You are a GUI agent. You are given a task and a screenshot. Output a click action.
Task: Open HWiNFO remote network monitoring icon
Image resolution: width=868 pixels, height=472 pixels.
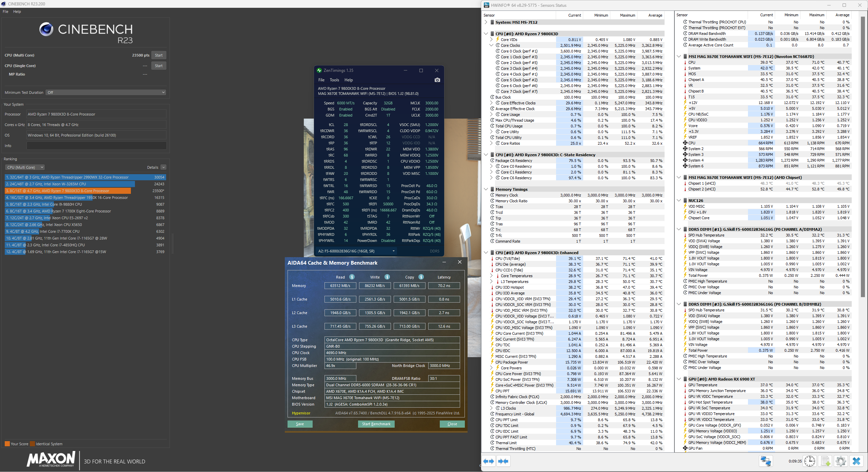766,461
